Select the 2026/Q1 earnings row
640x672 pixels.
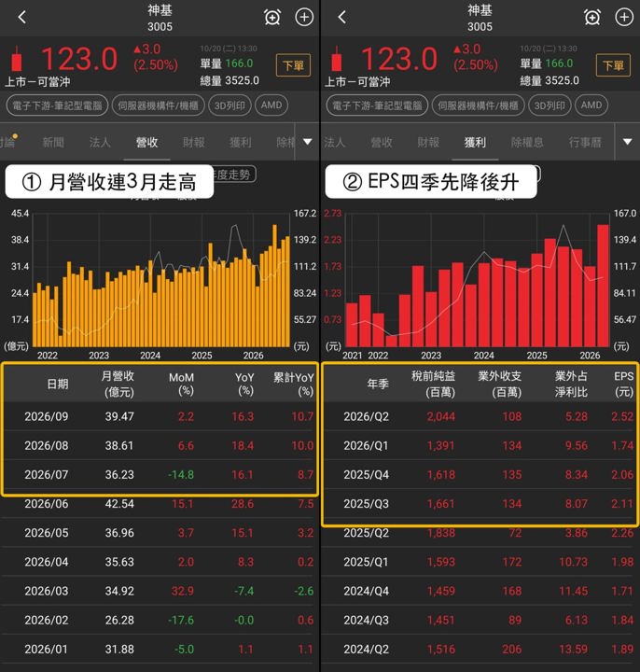(480, 445)
